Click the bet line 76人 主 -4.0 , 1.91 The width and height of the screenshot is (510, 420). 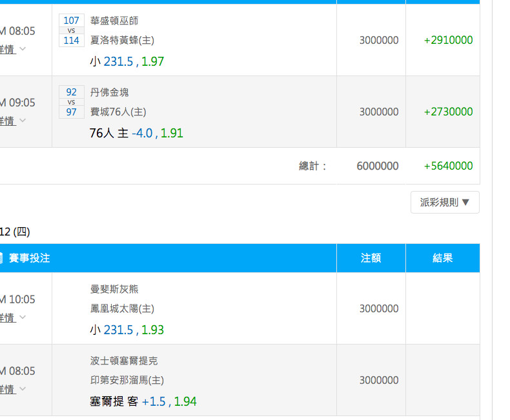click(136, 133)
